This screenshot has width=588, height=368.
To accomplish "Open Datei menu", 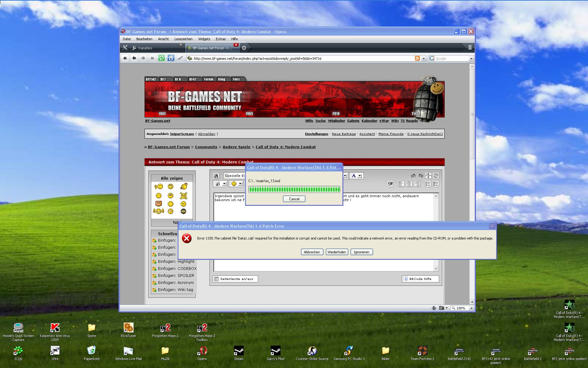I will tap(126, 39).
